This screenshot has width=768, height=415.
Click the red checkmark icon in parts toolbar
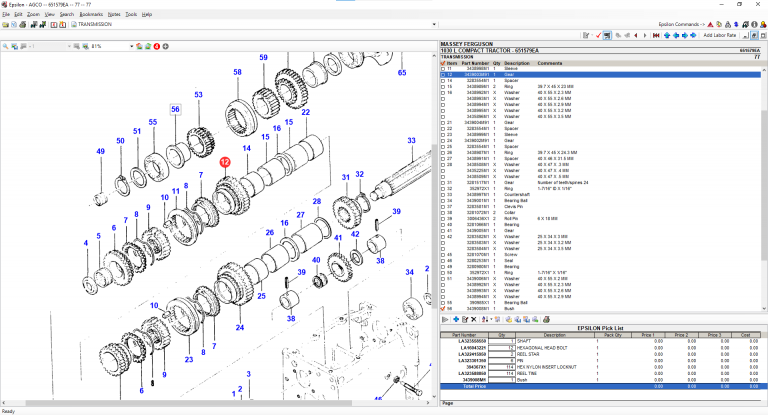pyautogui.click(x=597, y=35)
